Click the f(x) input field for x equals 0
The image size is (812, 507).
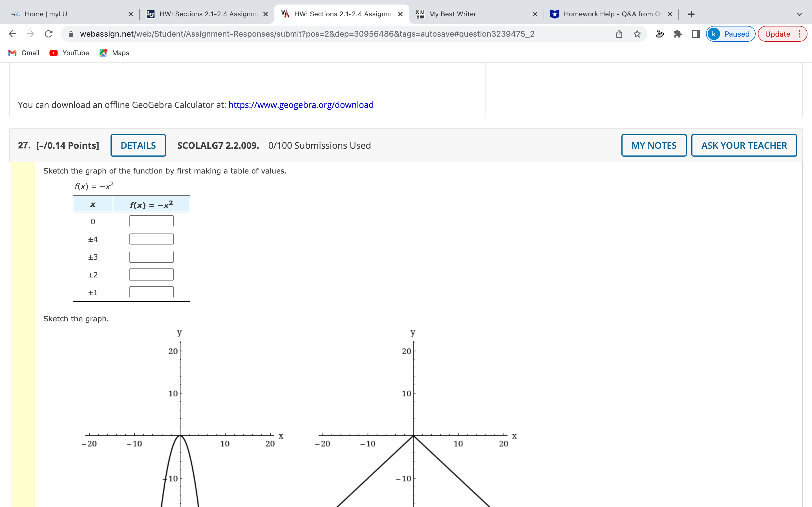pyautogui.click(x=151, y=221)
